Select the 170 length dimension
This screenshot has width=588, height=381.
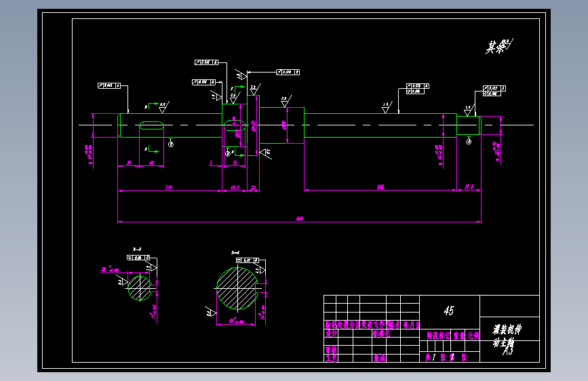[x=169, y=187]
